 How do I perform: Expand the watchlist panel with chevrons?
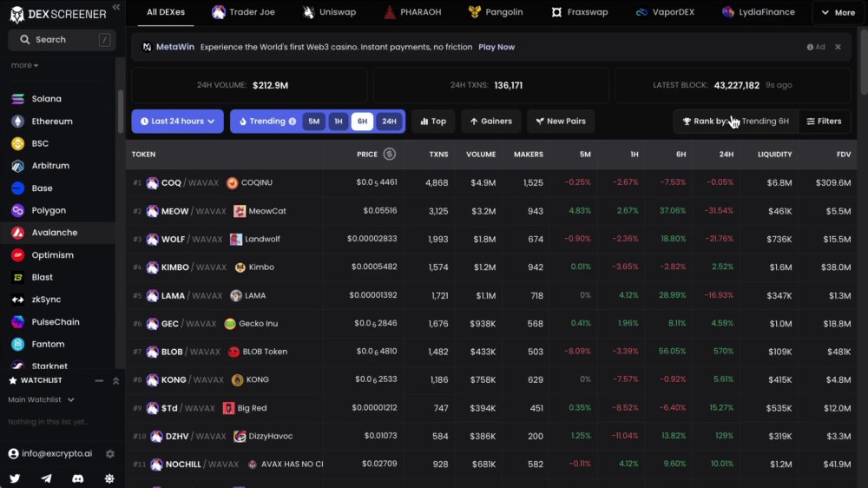[115, 381]
